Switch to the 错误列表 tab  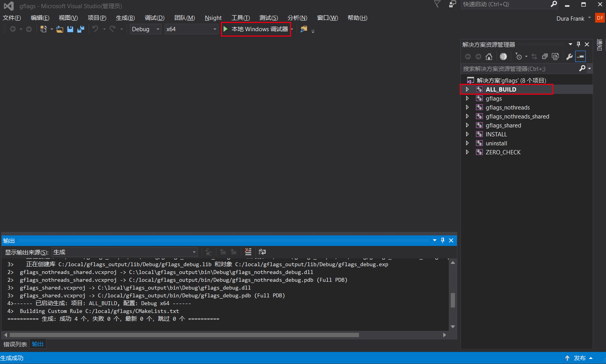click(15, 344)
